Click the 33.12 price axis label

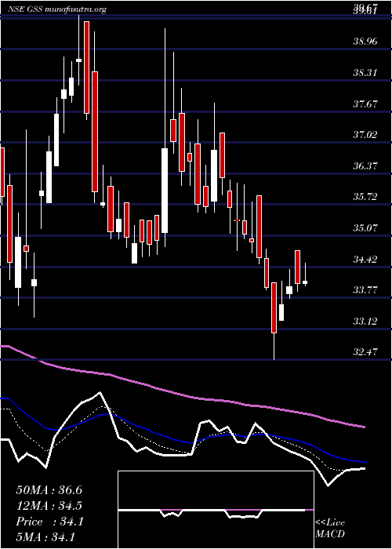pos(365,321)
